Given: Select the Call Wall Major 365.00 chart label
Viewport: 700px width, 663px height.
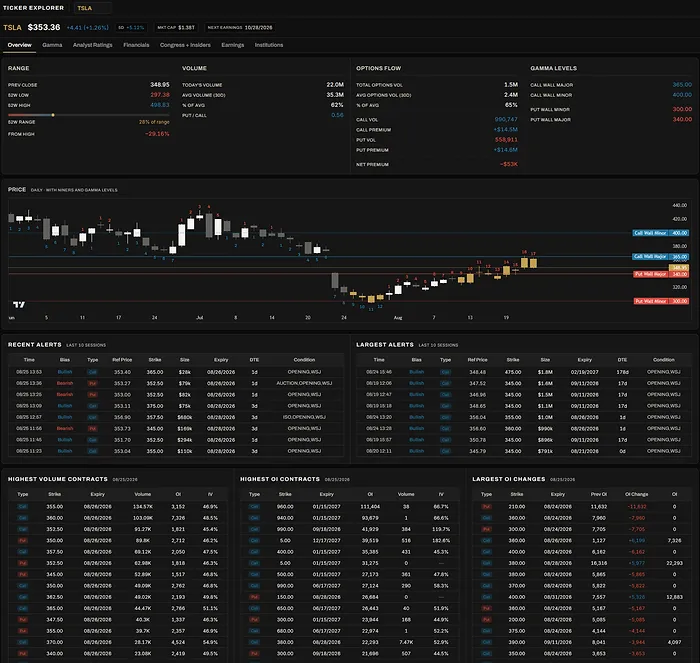Looking at the screenshot, I should tap(660, 257).
